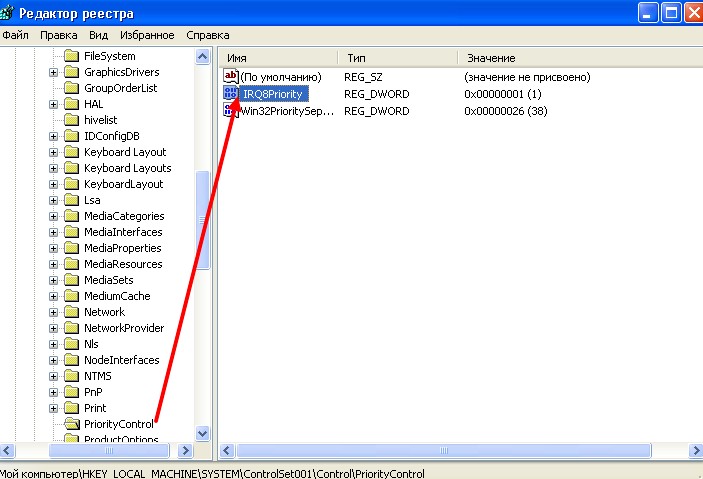The width and height of the screenshot is (703, 479).
Task: Open the Файл menu
Action: (x=15, y=35)
